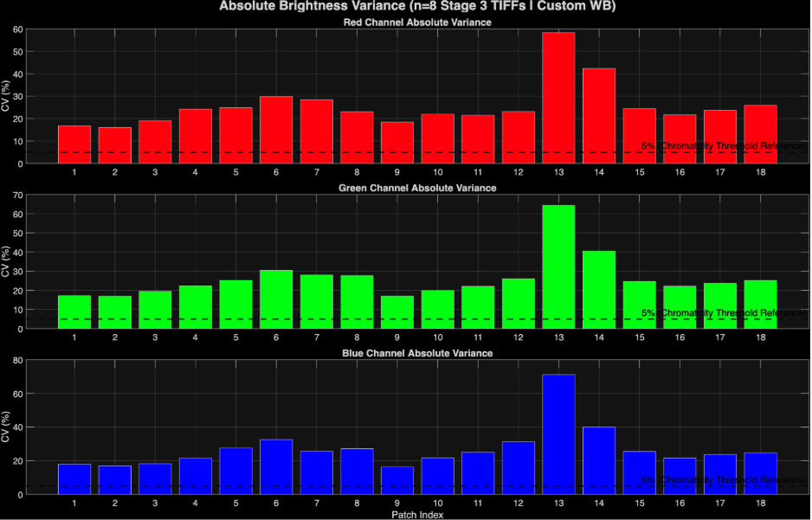Click the 'Patch Index' x-axis label
Viewport: 812px width, 520px height.
point(417,514)
